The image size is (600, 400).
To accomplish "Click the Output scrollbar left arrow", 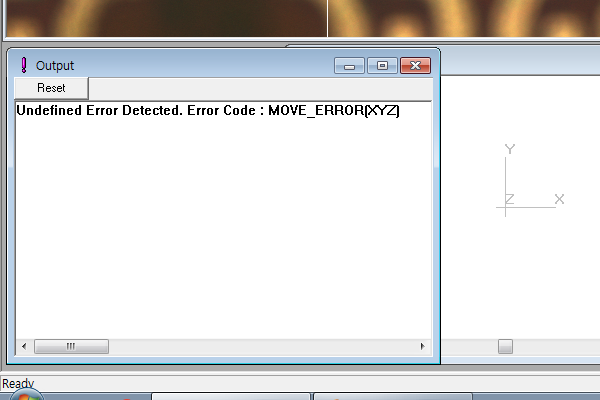I will [23, 346].
